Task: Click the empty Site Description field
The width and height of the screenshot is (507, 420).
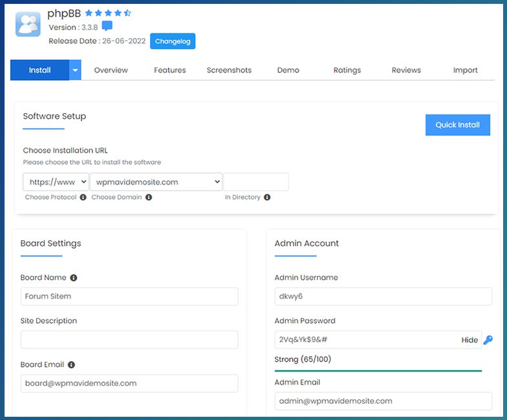Action: [129, 340]
